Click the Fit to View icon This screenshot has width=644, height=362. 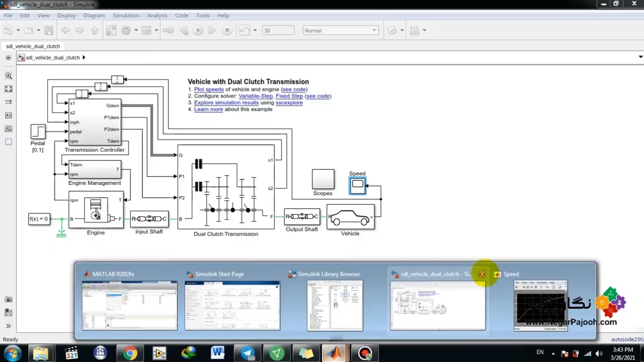tap(9, 89)
